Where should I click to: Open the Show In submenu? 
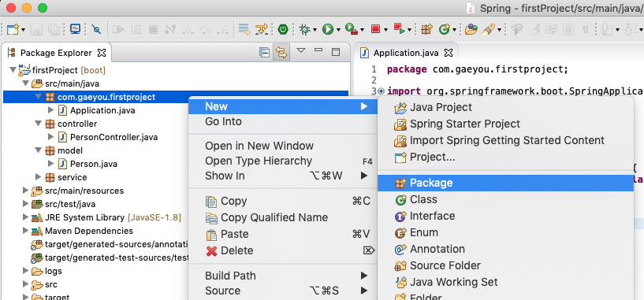click(x=282, y=176)
